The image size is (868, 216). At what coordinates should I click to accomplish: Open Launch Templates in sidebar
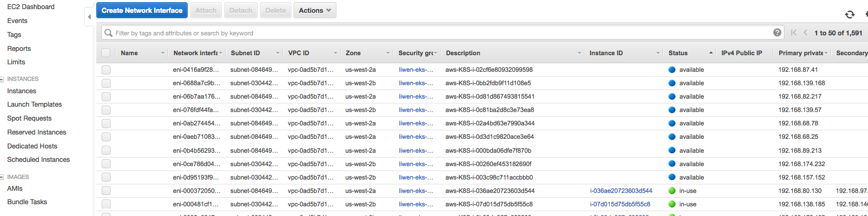(34, 105)
